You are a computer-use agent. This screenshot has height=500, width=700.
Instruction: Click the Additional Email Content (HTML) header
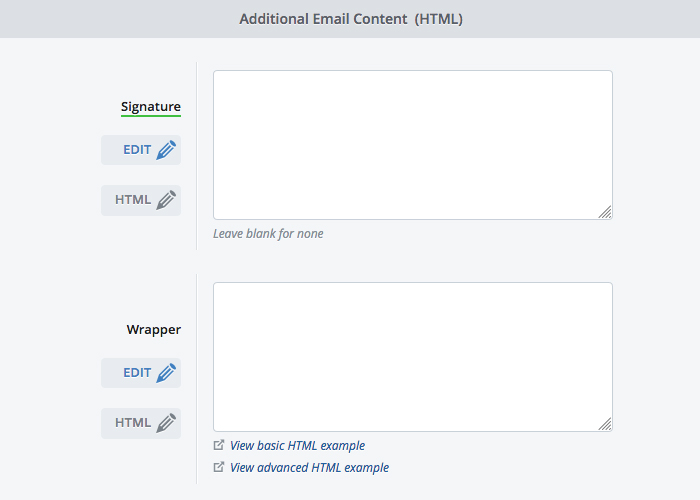[351, 19]
